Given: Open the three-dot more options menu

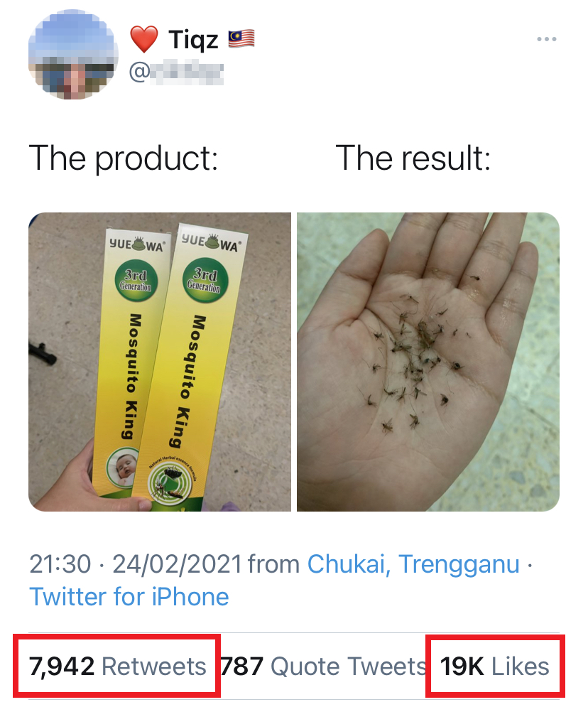Looking at the screenshot, I should click(546, 39).
